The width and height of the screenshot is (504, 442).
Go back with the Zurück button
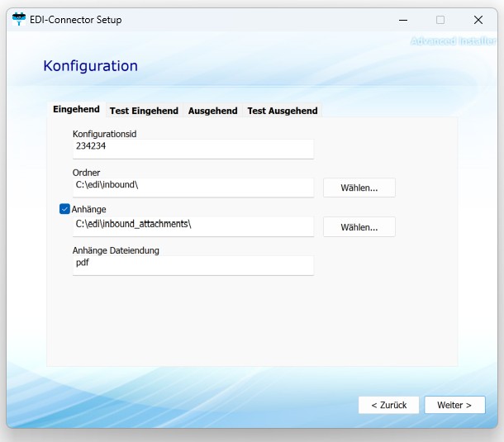pos(388,405)
